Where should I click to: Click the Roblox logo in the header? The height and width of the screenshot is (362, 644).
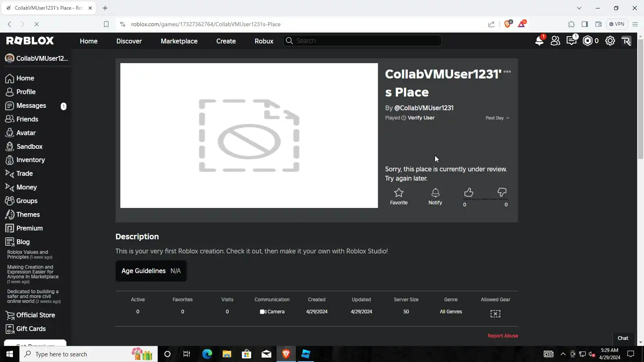point(30,41)
